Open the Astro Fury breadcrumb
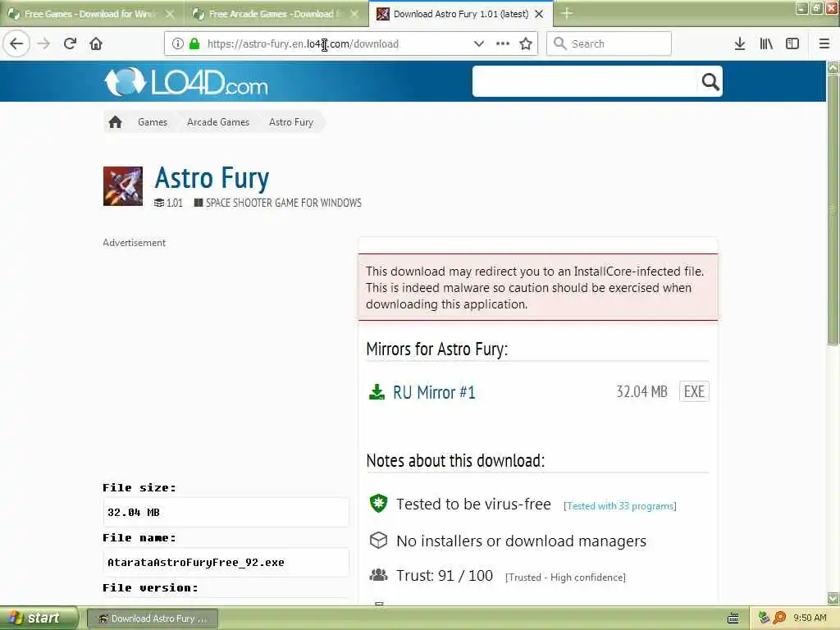The height and width of the screenshot is (630, 840). click(x=291, y=122)
